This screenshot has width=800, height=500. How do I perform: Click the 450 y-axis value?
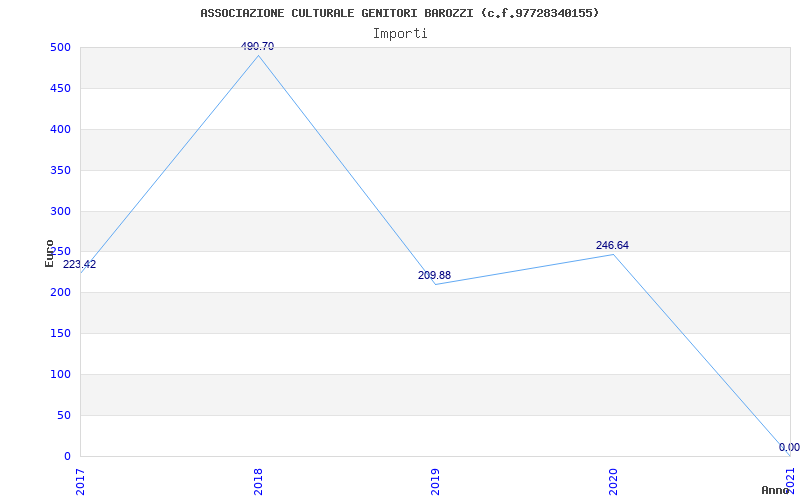click(x=60, y=88)
